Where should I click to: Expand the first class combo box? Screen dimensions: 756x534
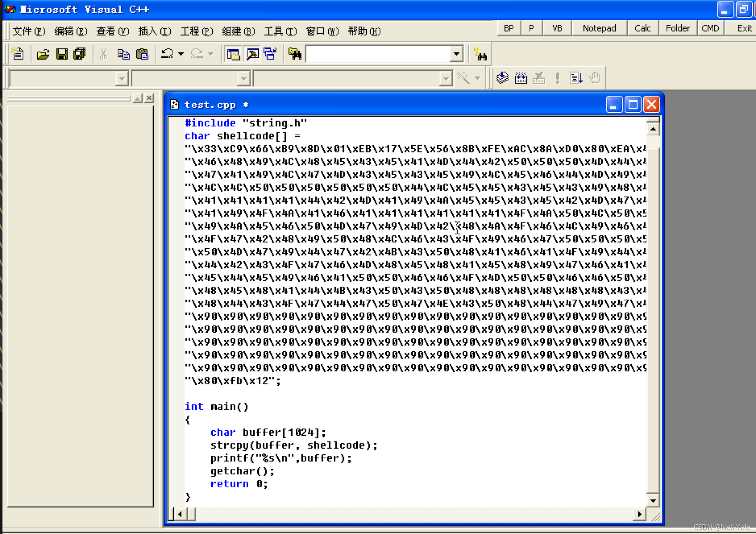click(121, 79)
